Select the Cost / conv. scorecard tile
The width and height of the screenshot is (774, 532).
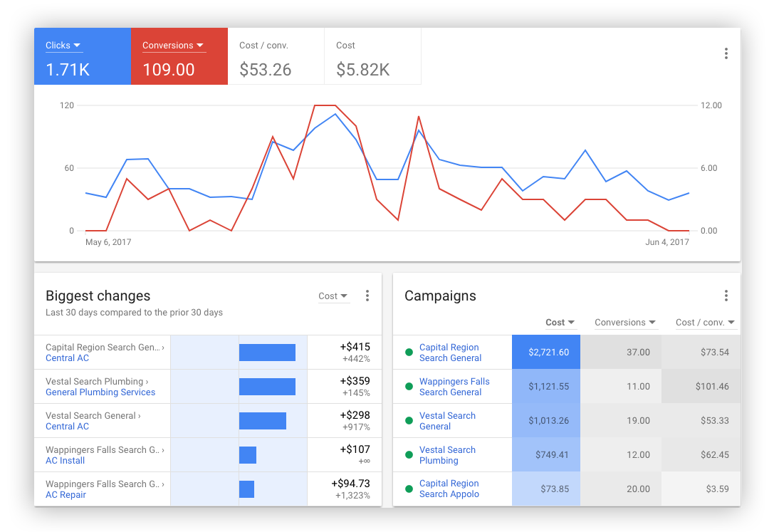pos(276,56)
